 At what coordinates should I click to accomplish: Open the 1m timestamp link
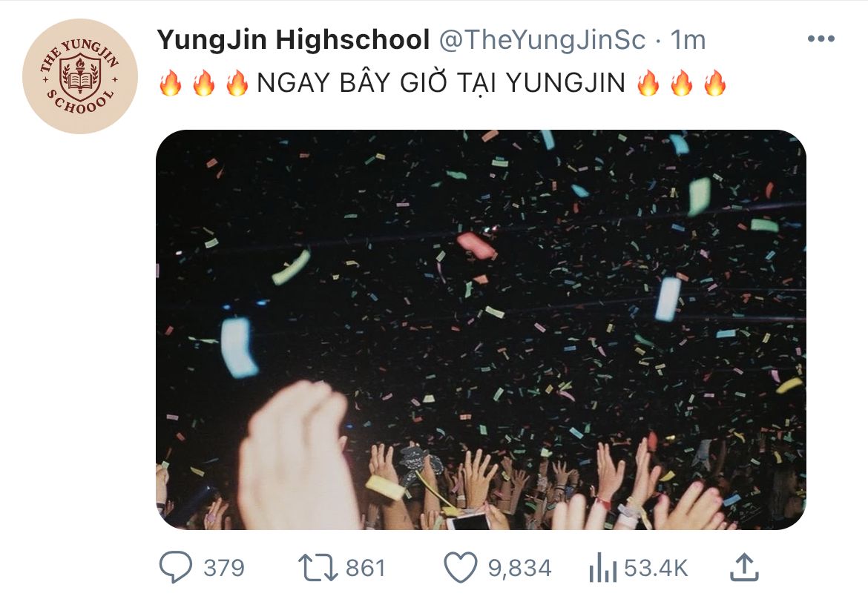tap(688, 40)
